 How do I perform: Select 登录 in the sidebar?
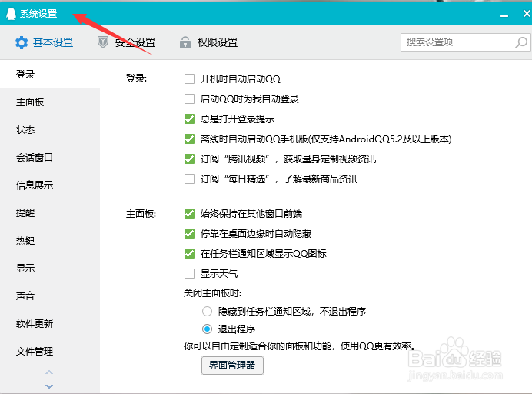click(50, 74)
